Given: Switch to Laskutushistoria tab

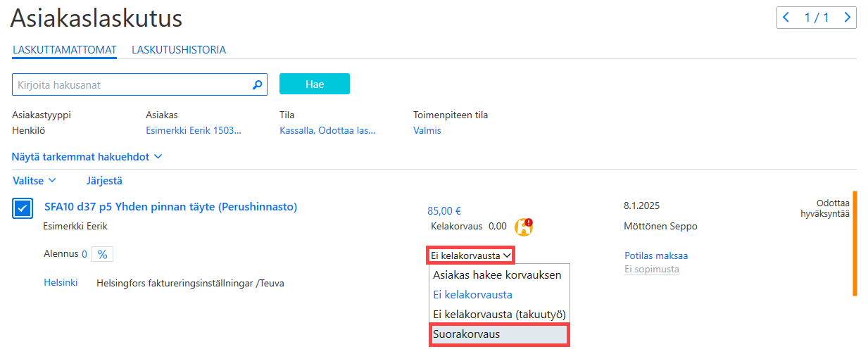Looking at the screenshot, I should coord(179,50).
